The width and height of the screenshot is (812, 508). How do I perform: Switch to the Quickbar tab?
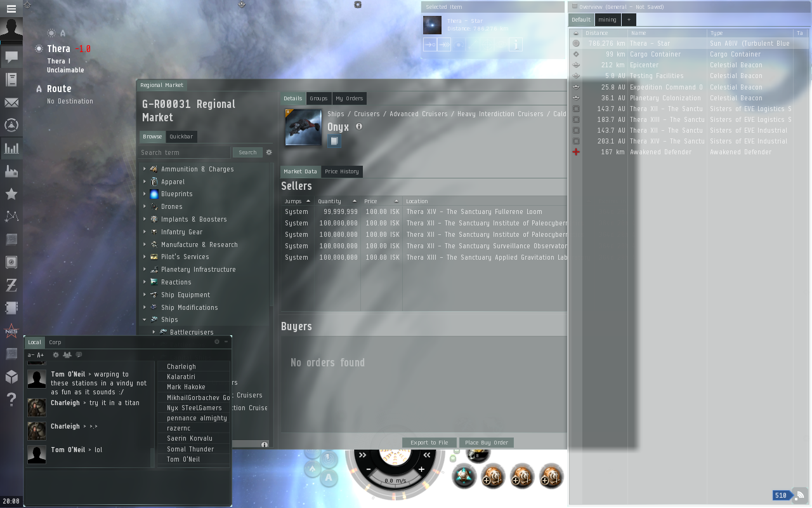coord(181,137)
